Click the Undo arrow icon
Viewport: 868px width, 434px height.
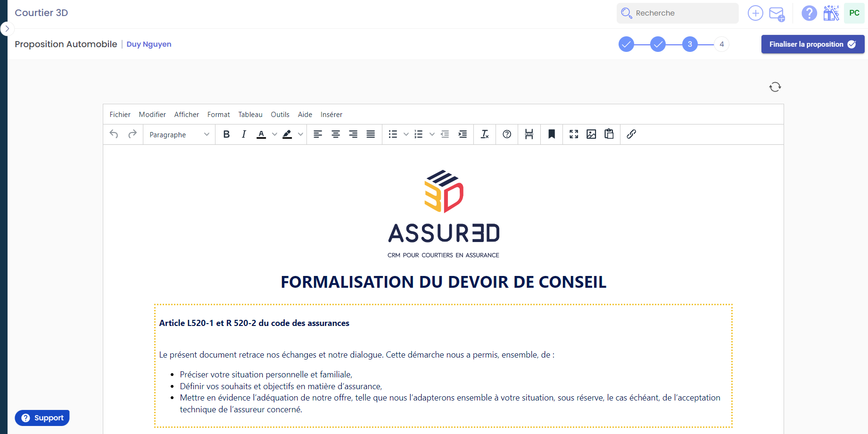[x=114, y=134]
